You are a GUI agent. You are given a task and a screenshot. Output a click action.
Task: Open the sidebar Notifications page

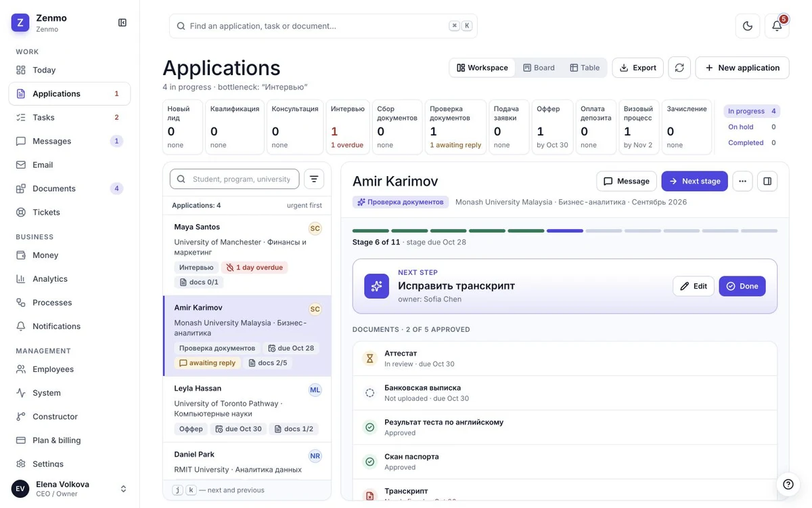pyautogui.click(x=70, y=326)
